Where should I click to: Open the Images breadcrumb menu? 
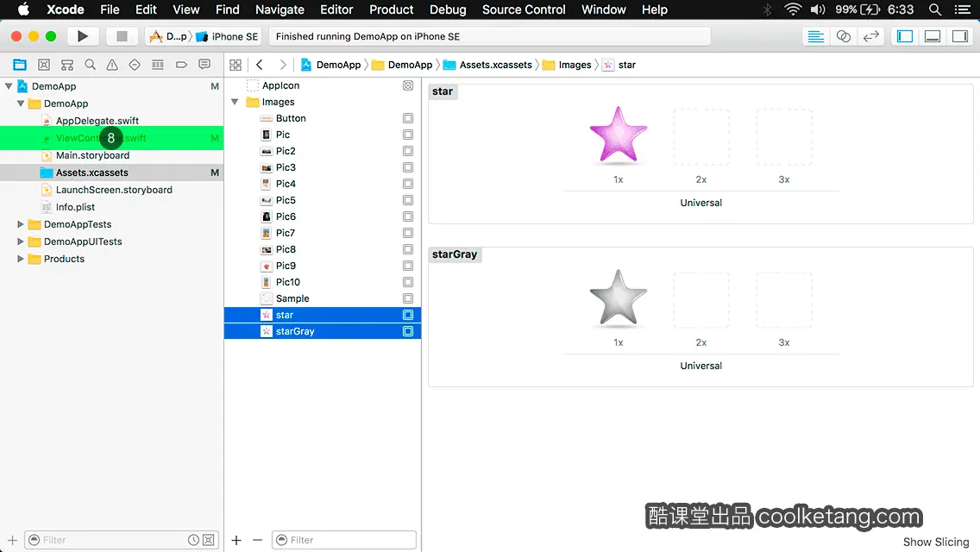coord(567,65)
